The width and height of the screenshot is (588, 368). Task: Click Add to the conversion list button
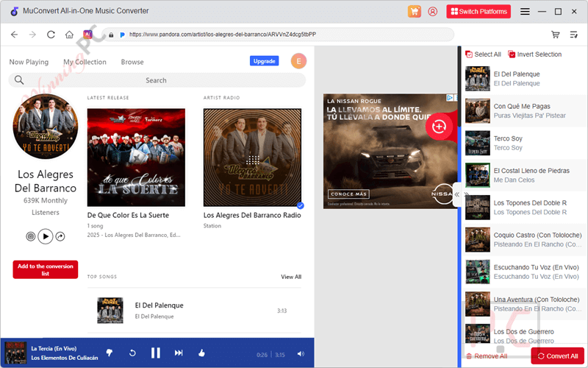tap(46, 269)
